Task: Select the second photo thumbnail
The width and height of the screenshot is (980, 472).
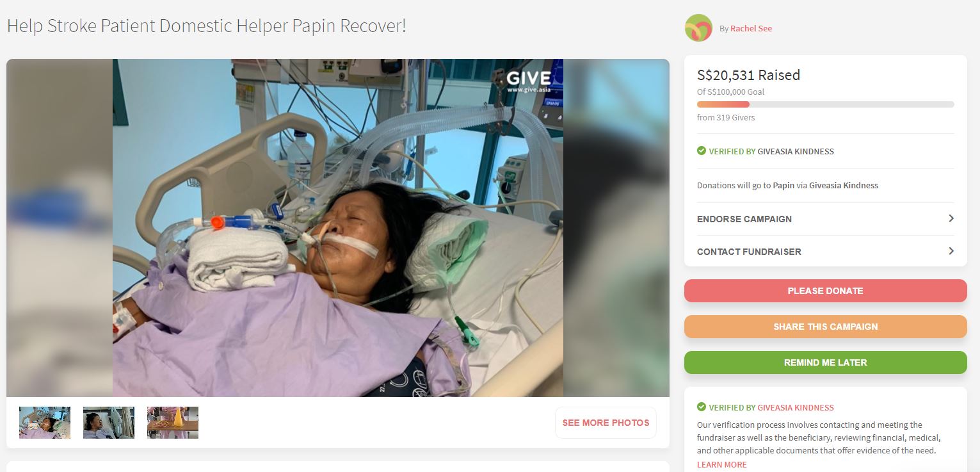Action: (109, 423)
